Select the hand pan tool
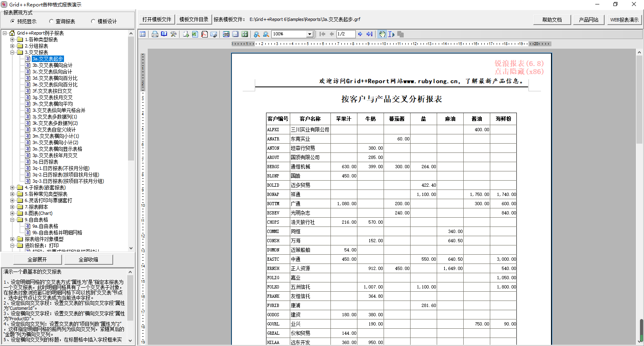This screenshot has height=346, width=644. tap(382, 34)
